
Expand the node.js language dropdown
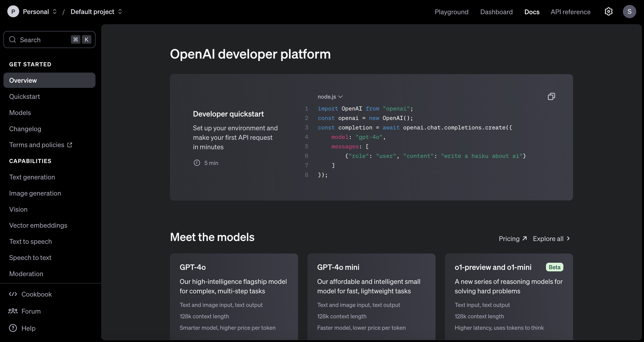(x=330, y=97)
